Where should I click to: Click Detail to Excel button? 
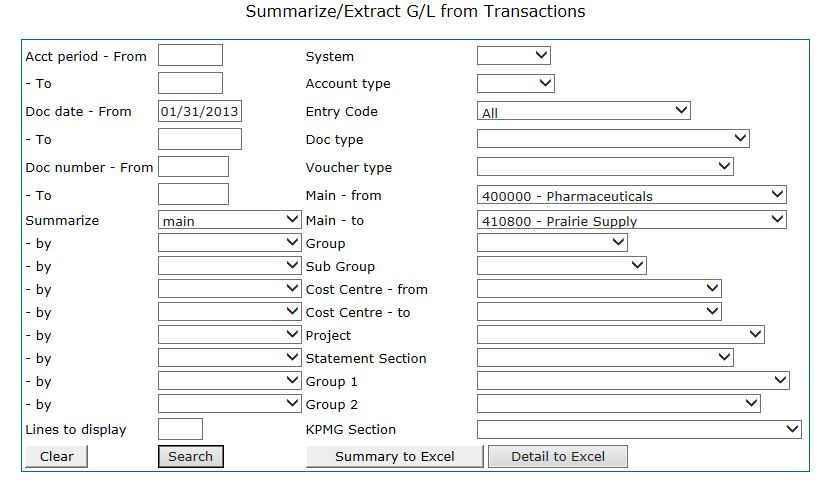point(558,457)
